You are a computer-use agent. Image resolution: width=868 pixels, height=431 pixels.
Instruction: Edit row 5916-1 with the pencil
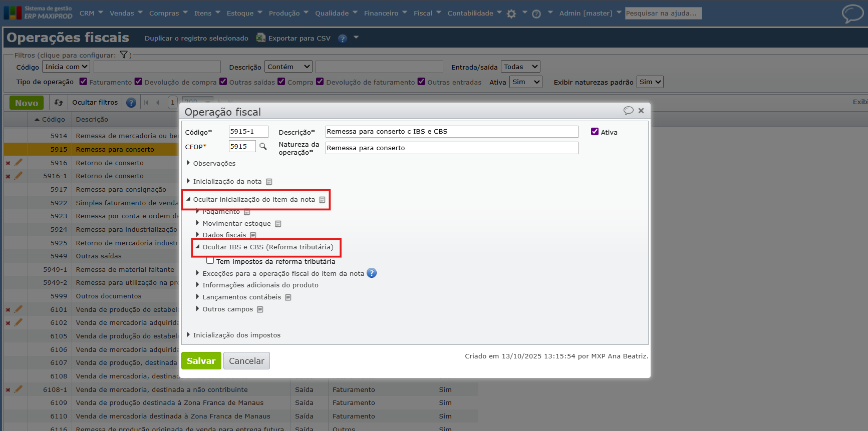point(19,176)
